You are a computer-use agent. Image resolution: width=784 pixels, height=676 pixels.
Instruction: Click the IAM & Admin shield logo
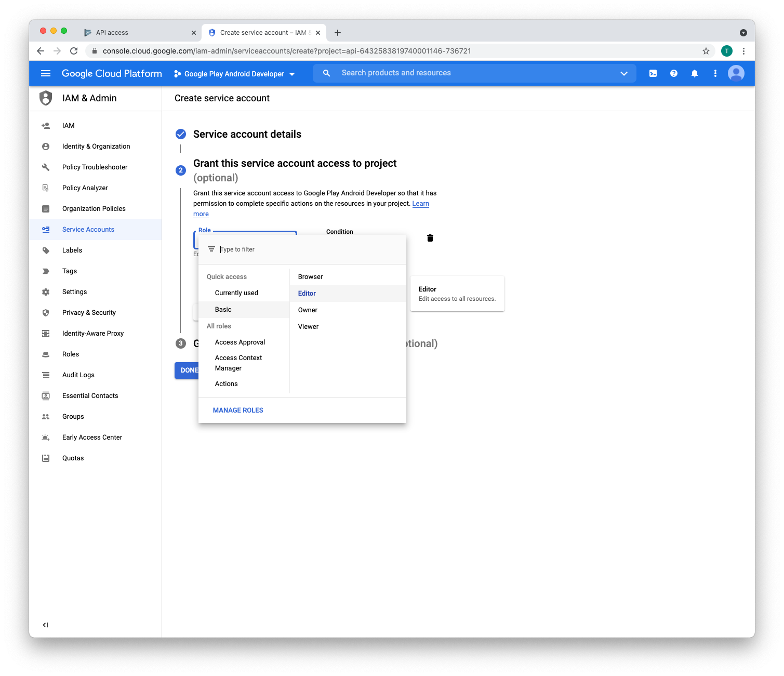(46, 98)
